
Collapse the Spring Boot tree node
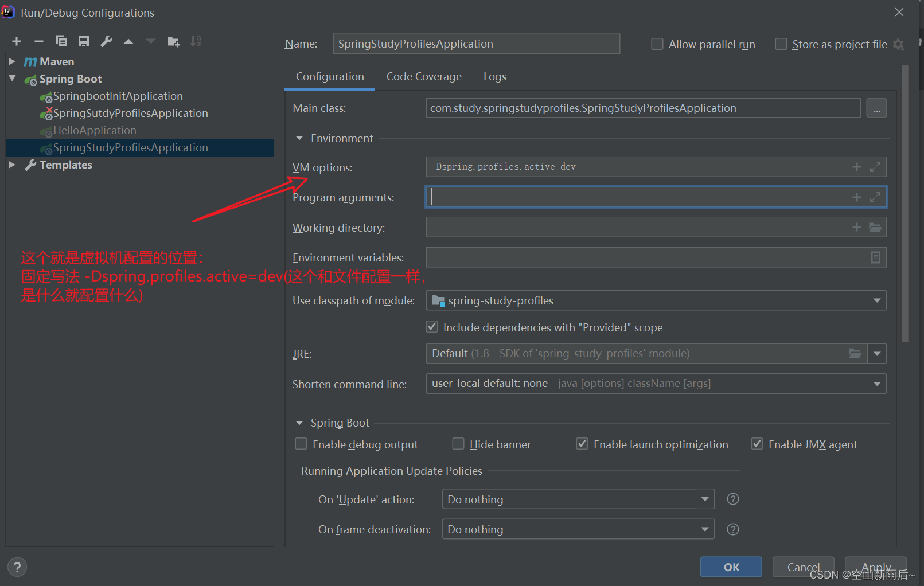12,78
